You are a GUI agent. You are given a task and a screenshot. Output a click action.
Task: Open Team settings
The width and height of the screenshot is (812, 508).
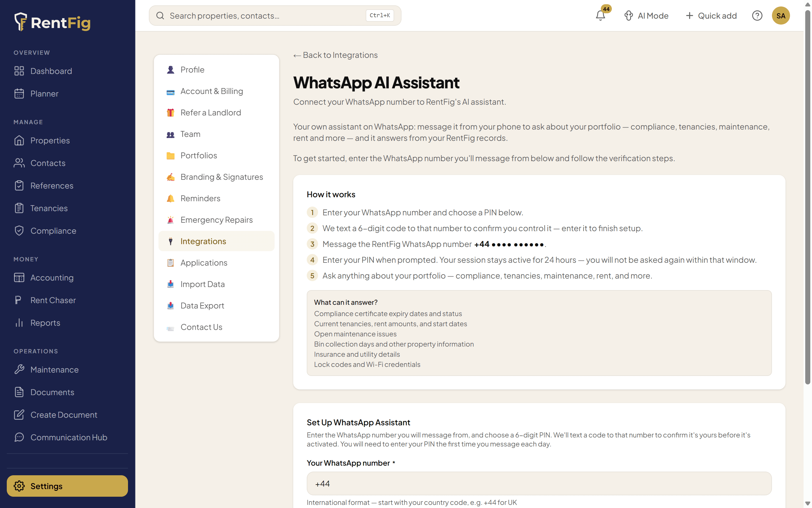pos(217,134)
